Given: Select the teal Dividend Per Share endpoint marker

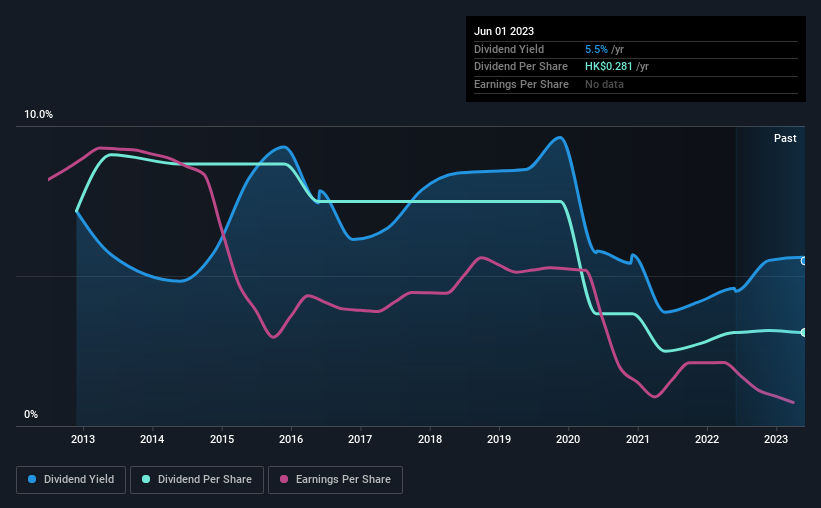Looking at the screenshot, I should click(804, 333).
